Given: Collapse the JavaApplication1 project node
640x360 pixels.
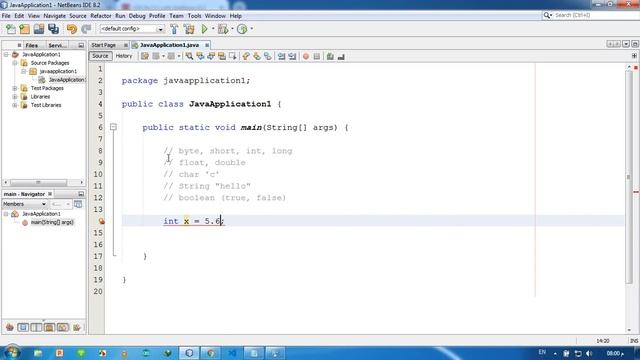Looking at the screenshot, I should 6,54.
